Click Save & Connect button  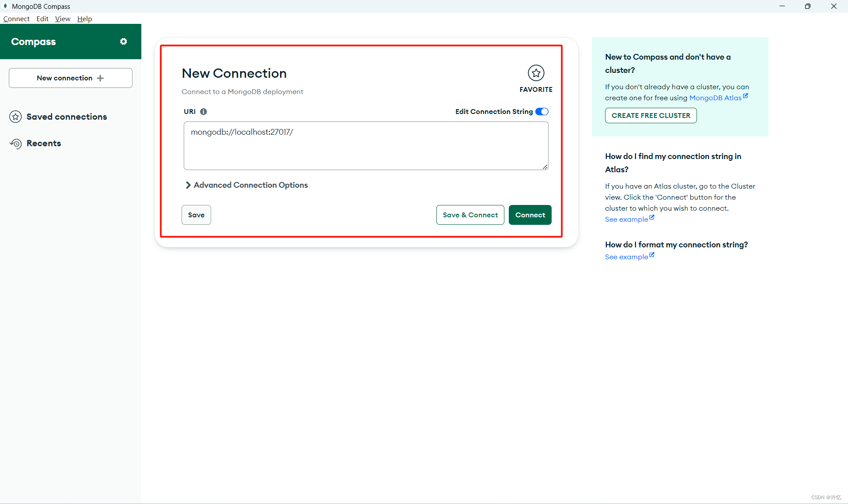pos(470,215)
